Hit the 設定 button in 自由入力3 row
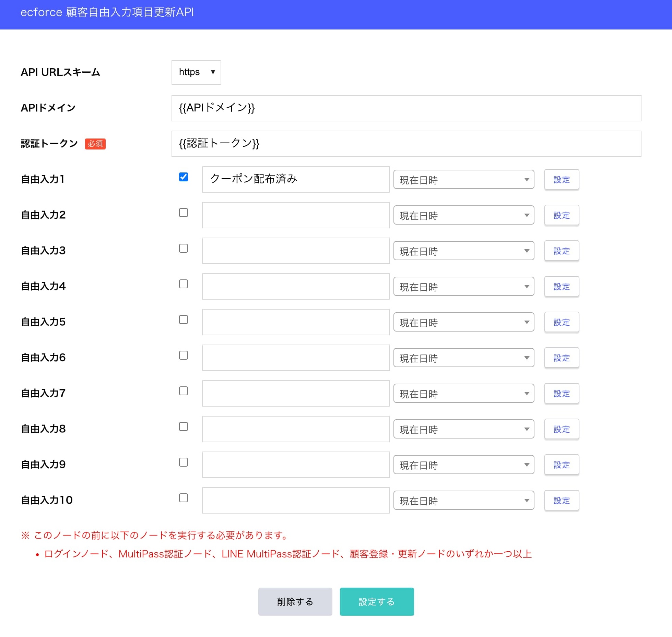The height and width of the screenshot is (637, 672). pos(562,251)
